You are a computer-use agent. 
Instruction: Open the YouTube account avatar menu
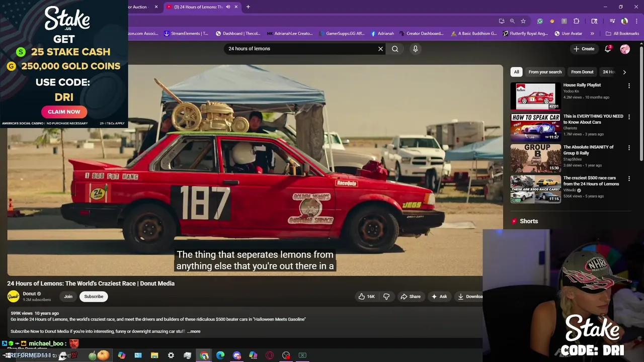625,49
